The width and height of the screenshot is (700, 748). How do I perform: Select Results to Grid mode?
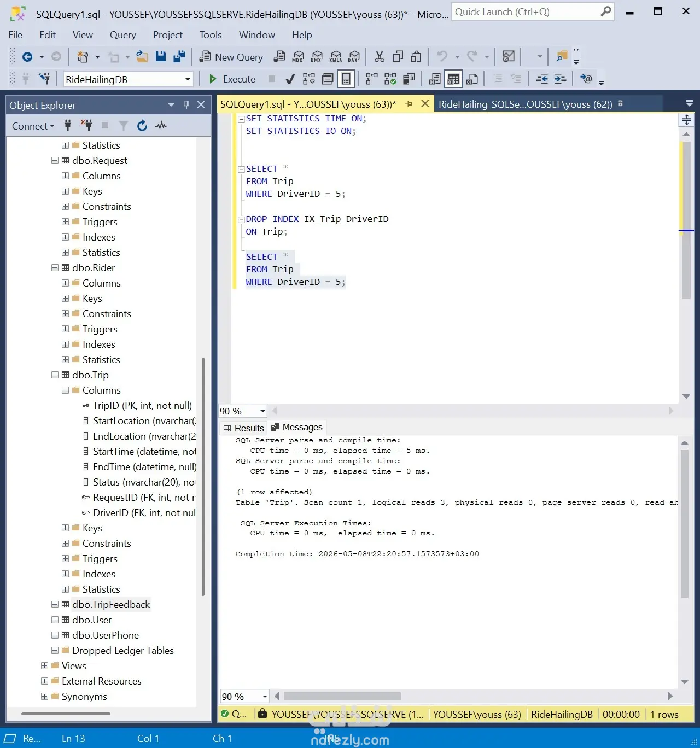[x=453, y=79]
